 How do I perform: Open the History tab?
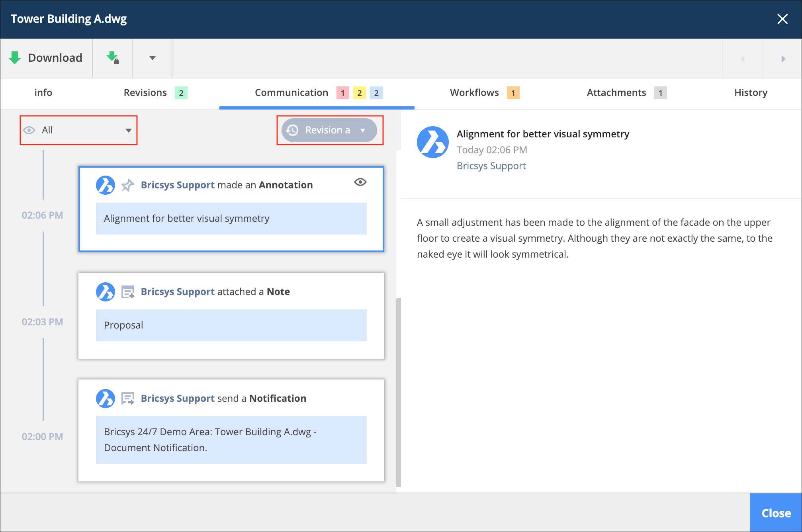[x=751, y=93]
